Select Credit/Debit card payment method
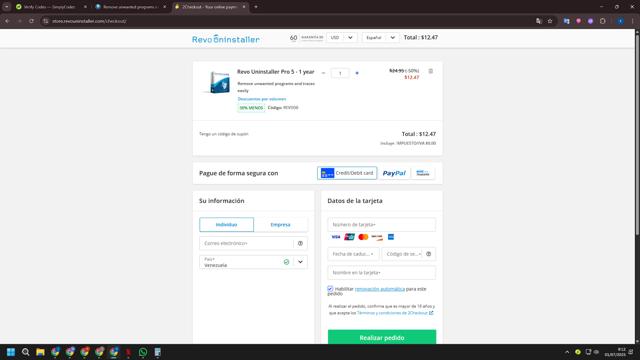640x360 pixels. [347, 173]
